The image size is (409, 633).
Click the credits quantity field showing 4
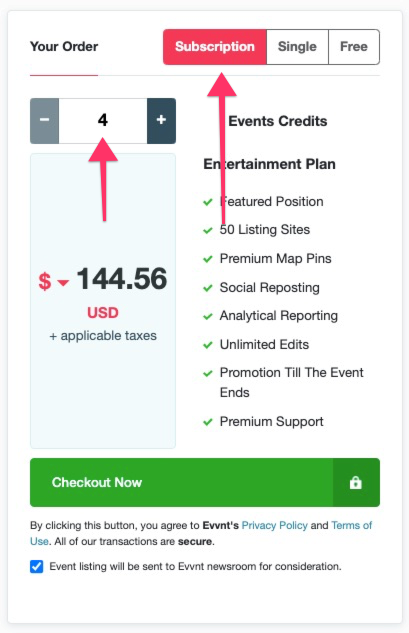103,121
